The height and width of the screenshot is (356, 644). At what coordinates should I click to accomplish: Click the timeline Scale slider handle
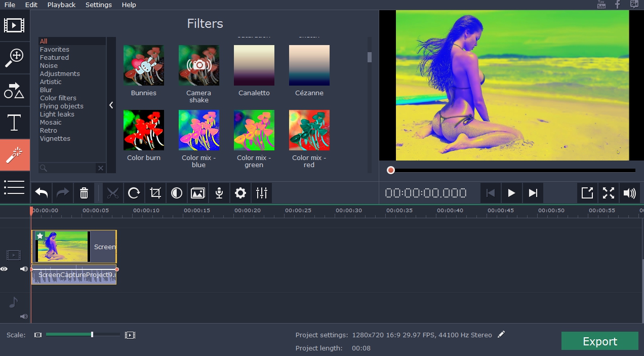92,334
